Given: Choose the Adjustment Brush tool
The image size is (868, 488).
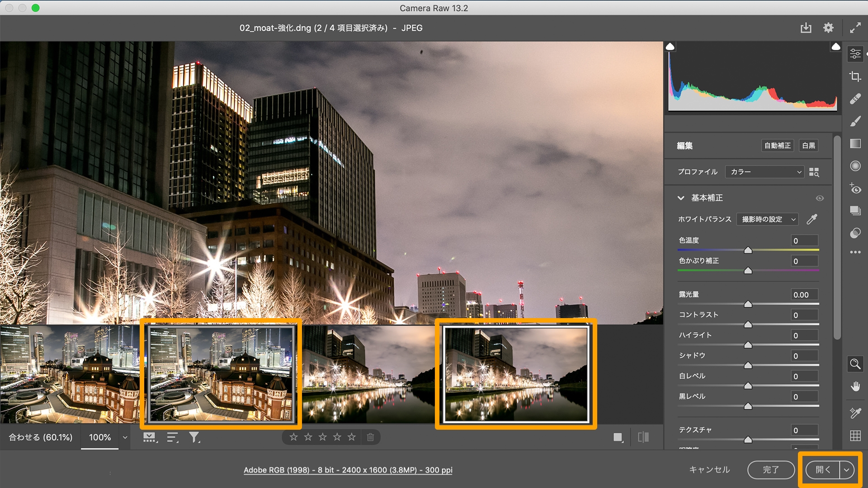Looking at the screenshot, I should tap(855, 122).
